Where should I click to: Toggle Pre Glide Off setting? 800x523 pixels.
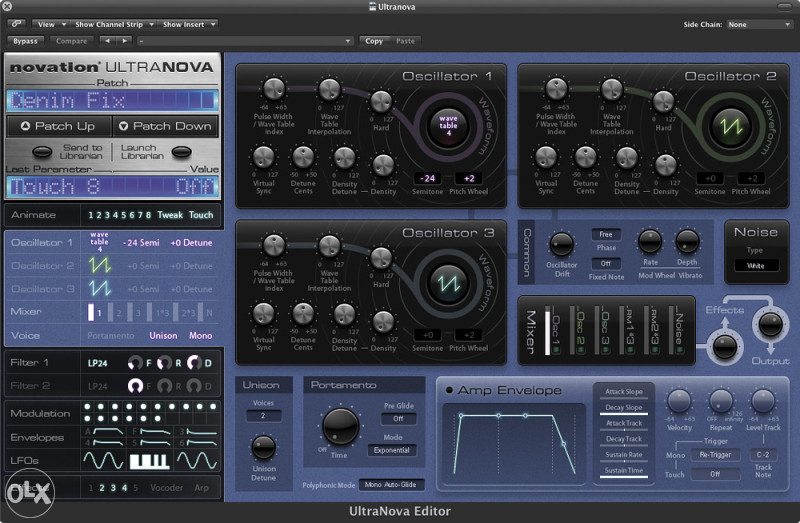[398, 418]
